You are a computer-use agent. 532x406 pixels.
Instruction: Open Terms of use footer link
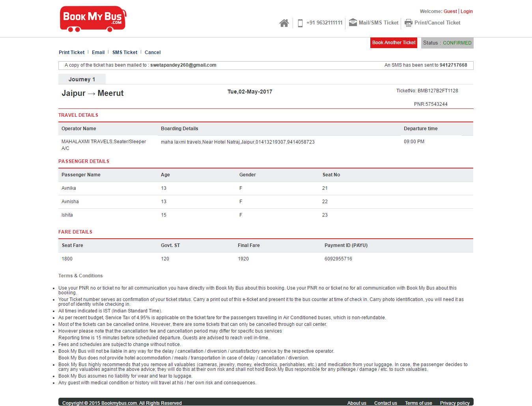tap(418, 403)
